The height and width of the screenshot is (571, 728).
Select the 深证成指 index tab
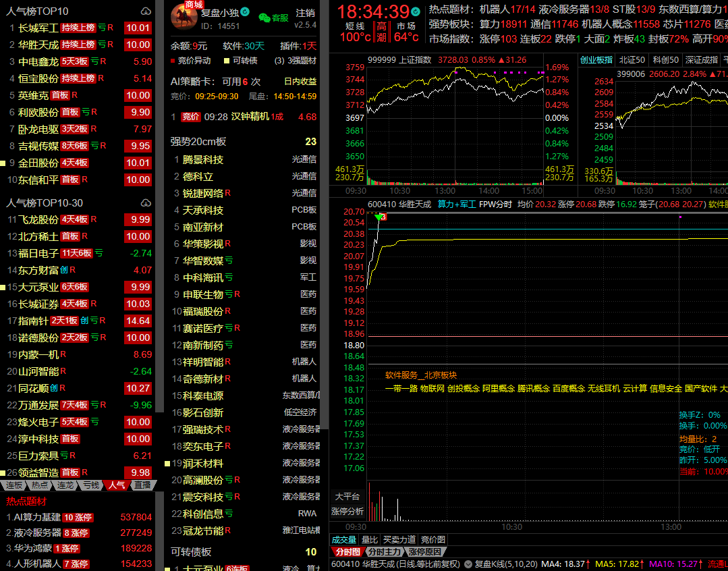pos(702,60)
